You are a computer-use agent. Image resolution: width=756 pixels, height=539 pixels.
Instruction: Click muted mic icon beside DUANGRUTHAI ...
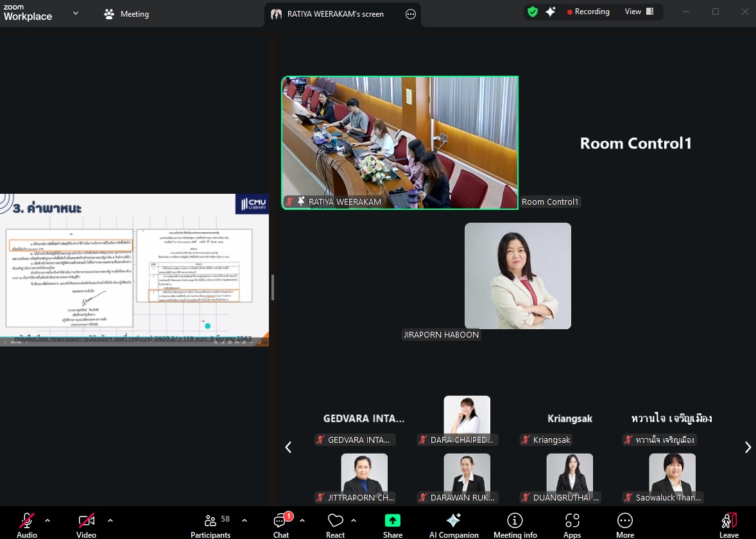(526, 497)
